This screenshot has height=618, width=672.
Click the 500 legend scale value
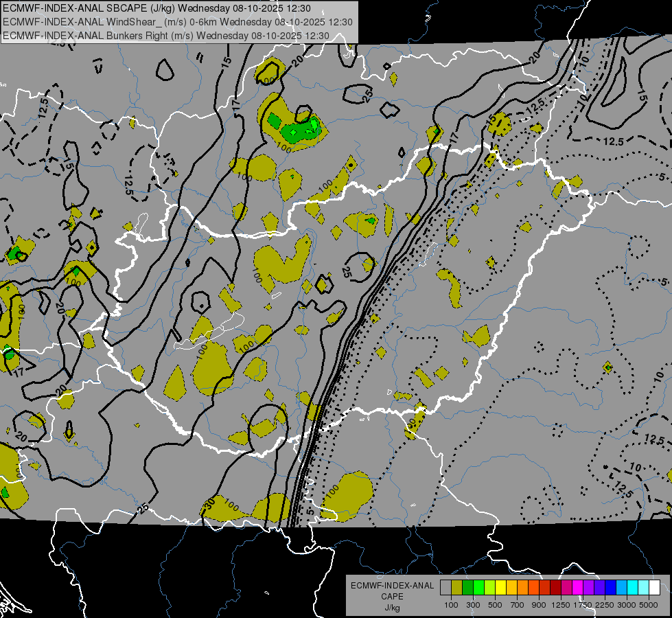pos(495,605)
